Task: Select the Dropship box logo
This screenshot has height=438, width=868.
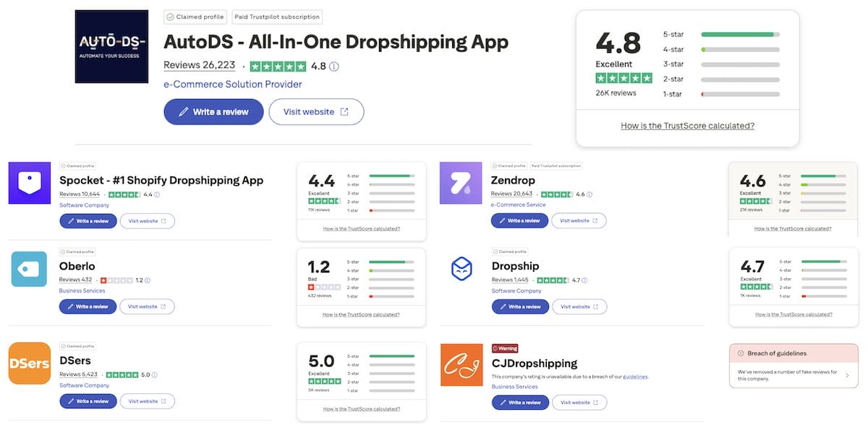Action: click(461, 269)
